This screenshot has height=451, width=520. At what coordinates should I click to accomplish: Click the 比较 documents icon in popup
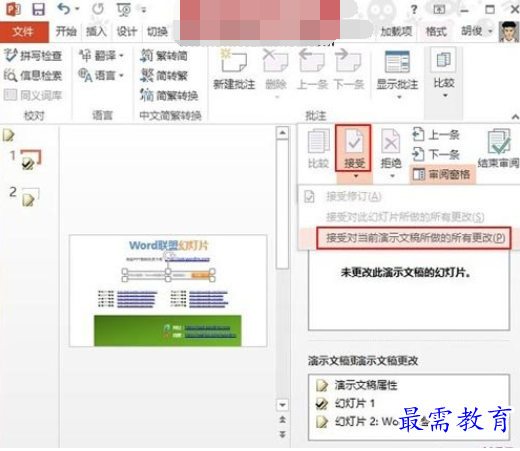click(x=318, y=148)
